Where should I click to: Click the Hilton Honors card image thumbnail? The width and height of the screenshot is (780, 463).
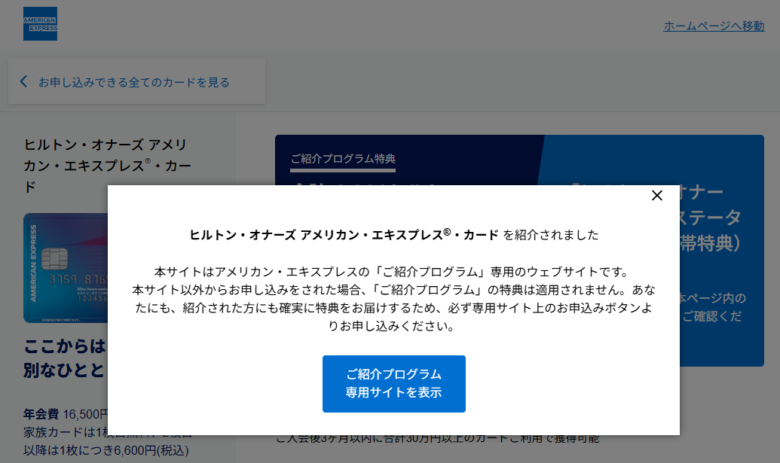point(66,268)
